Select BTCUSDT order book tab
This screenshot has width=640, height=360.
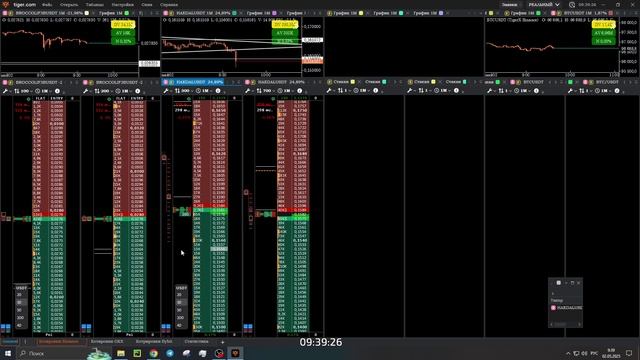pyautogui.click(x=533, y=82)
